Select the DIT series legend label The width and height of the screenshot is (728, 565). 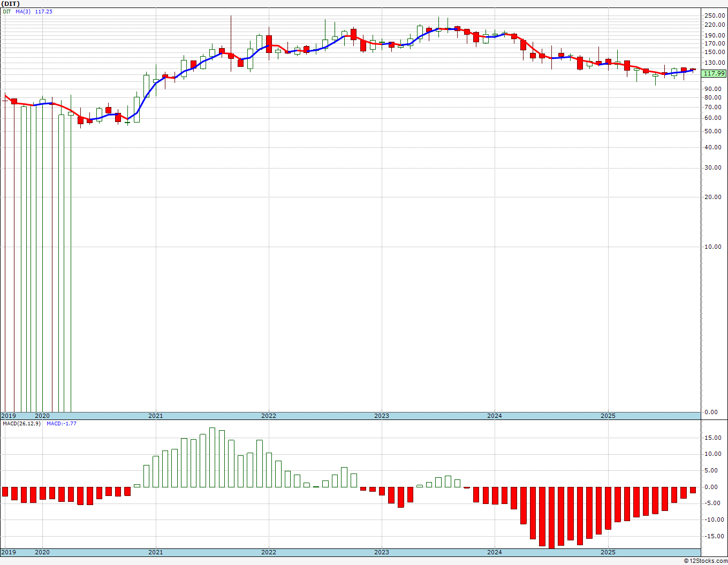[6, 11]
